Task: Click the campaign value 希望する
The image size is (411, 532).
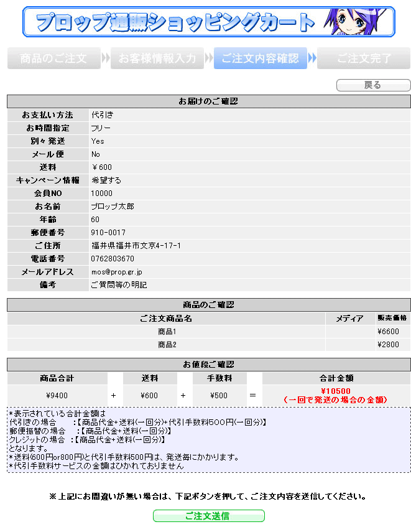Action: tap(106, 180)
